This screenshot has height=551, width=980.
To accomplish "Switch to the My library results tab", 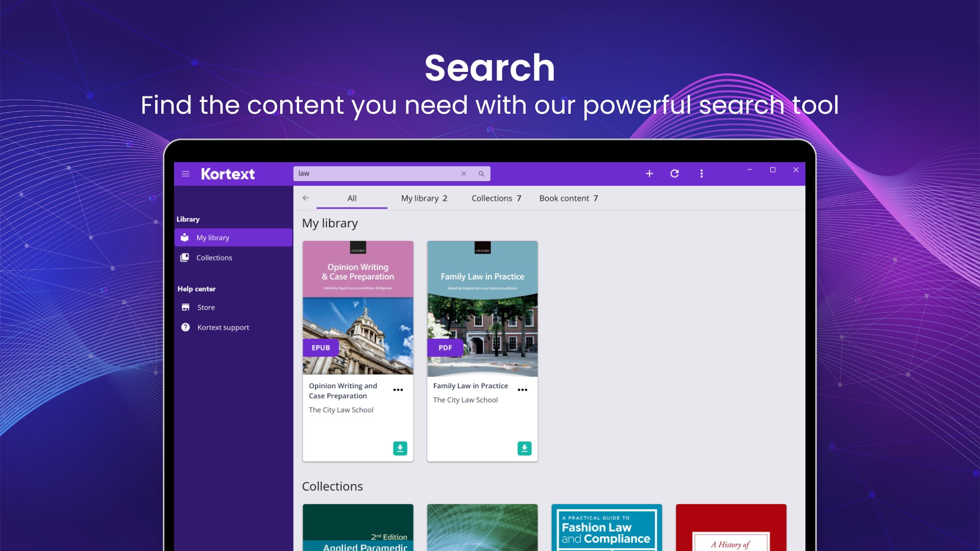I will (424, 198).
